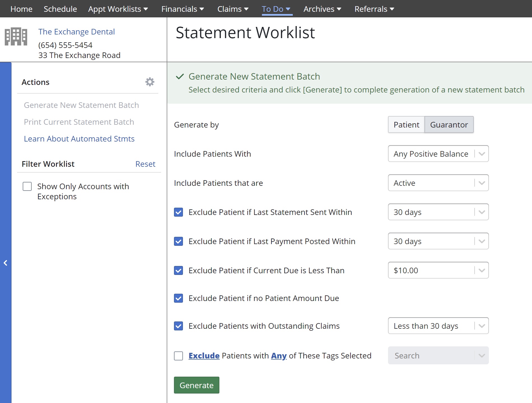
Task: Switch to the Schedule menu
Action: [x=60, y=9]
